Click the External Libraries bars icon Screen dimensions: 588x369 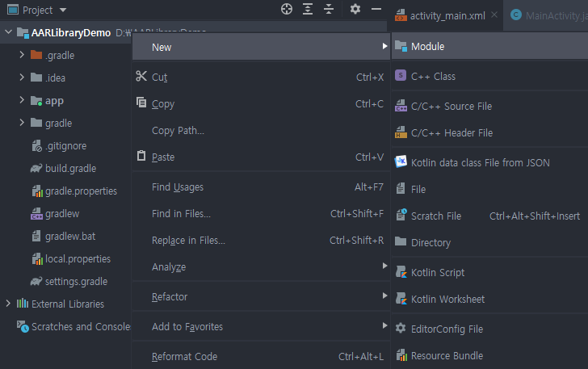point(23,304)
